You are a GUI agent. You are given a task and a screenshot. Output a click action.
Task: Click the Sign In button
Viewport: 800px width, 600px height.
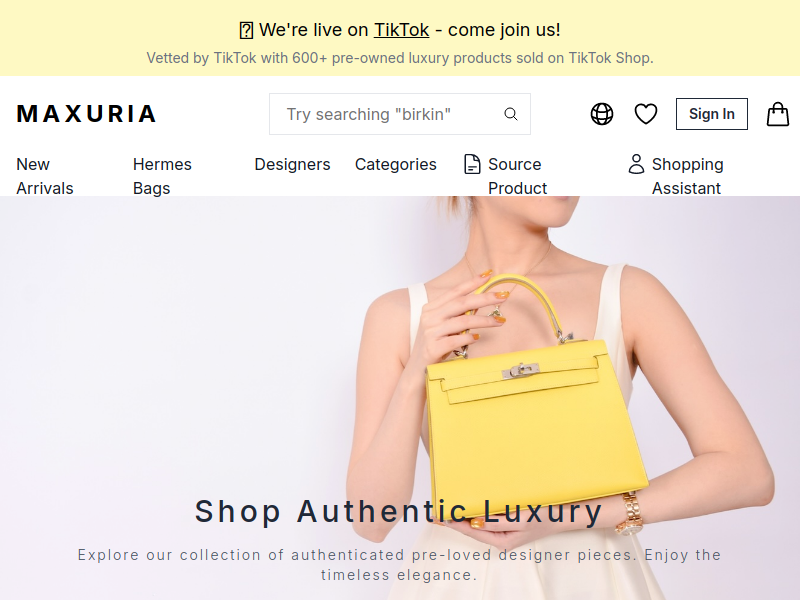point(712,114)
